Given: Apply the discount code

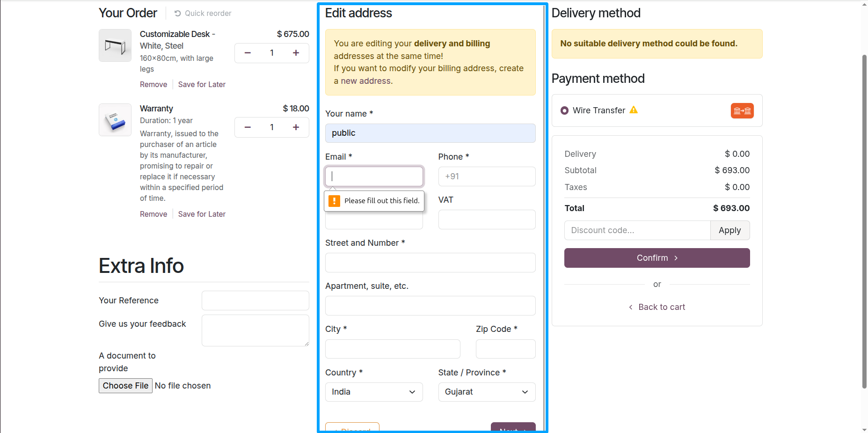Looking at the screenshot, I should pyautogui.click(x=730, y=230).
